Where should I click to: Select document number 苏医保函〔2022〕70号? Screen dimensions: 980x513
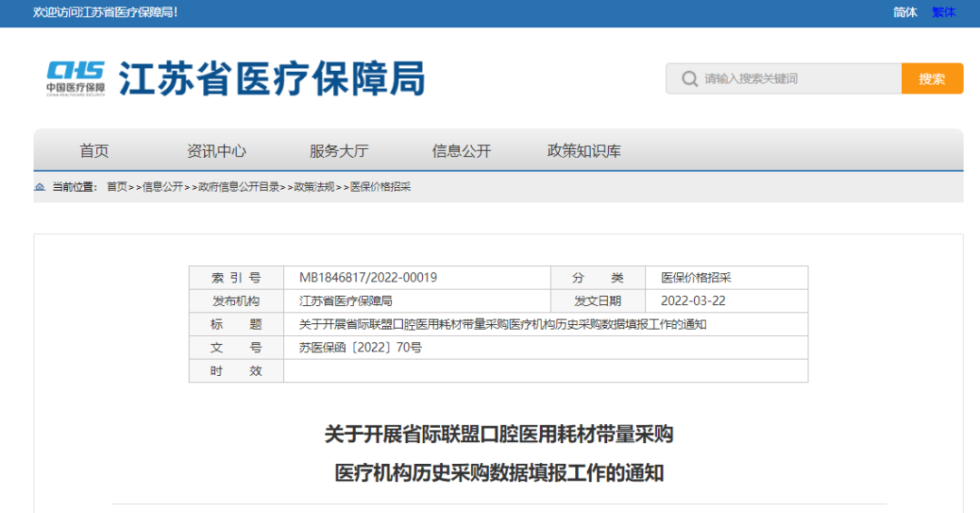pyautogui.click(x=360, y=347)
